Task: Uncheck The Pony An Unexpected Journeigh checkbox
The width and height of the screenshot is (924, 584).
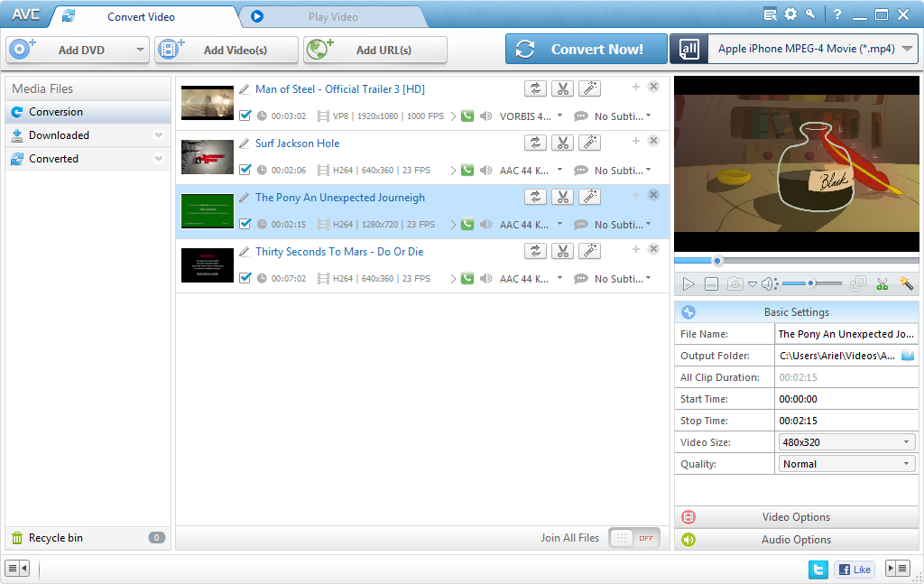Action: [x=245, y=224]
